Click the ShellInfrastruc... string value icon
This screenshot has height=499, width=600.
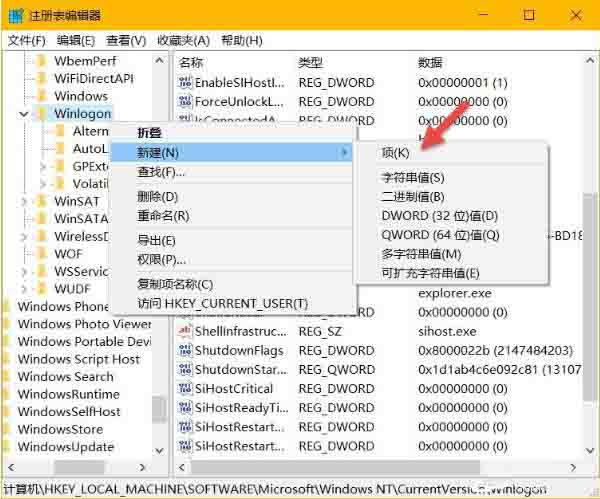point(185,331)
